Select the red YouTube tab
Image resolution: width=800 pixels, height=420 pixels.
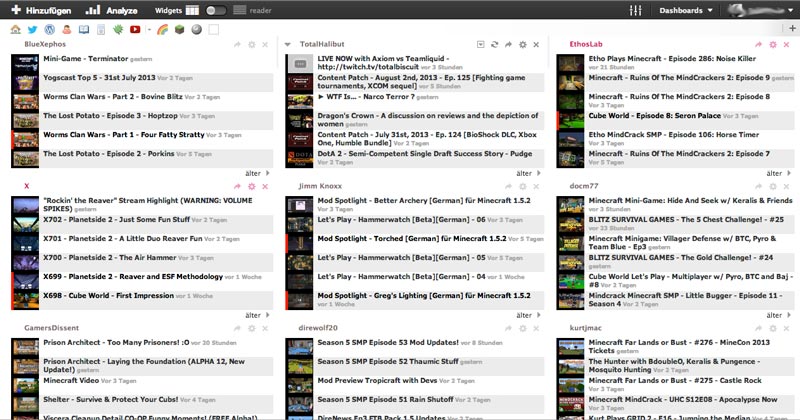[134, 30]
